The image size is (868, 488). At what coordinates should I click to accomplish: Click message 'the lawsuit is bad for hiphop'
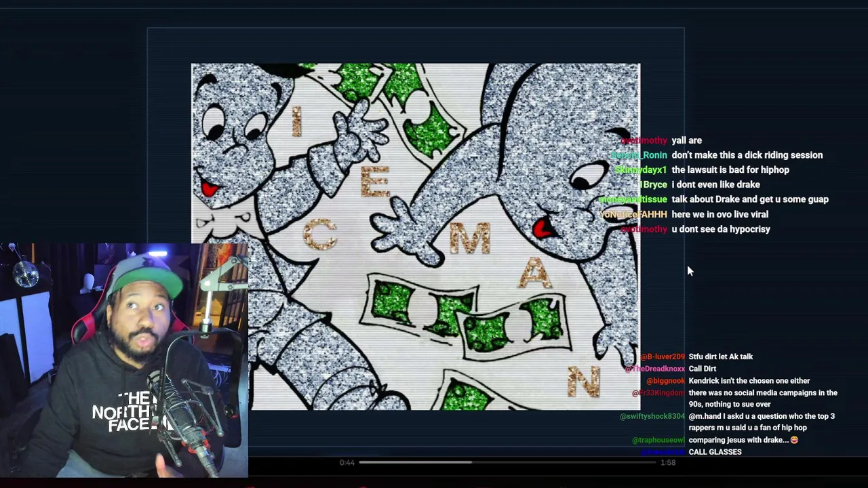tap(730, 170)
